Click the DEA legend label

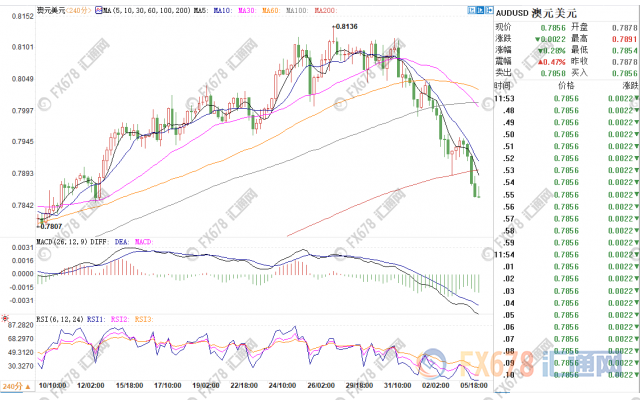coord(122,242)
